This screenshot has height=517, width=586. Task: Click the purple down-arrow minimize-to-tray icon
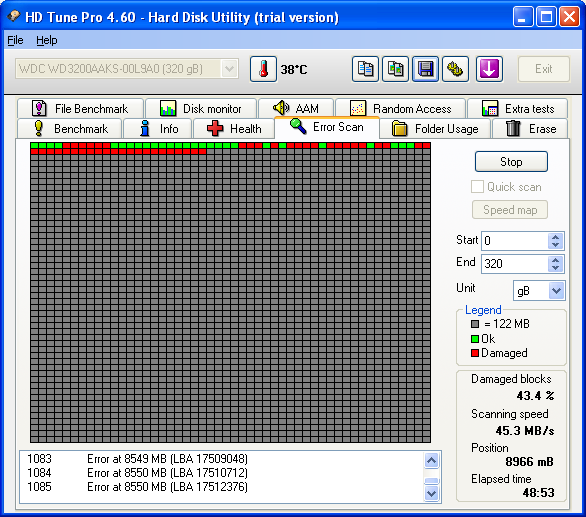(x=489, y=69)
